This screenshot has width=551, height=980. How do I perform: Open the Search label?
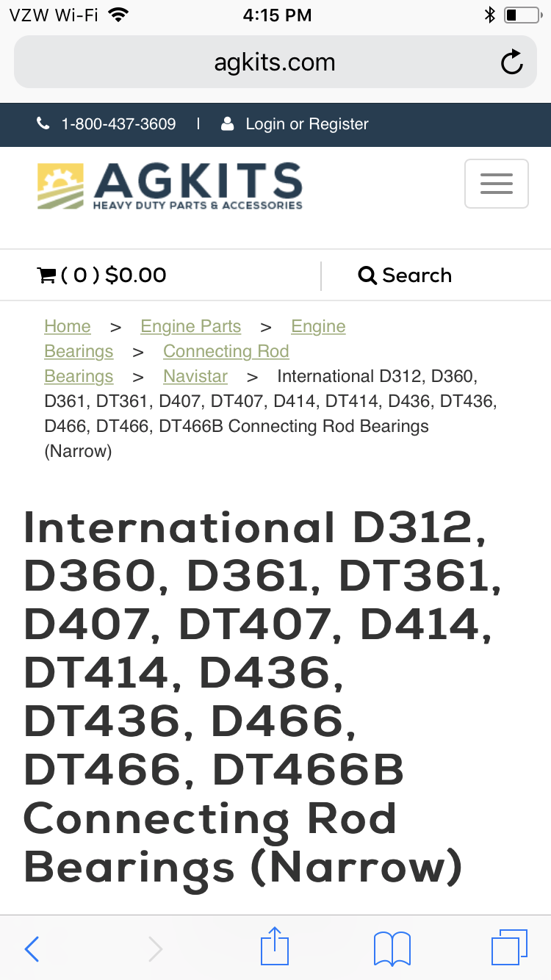point(417,275)
